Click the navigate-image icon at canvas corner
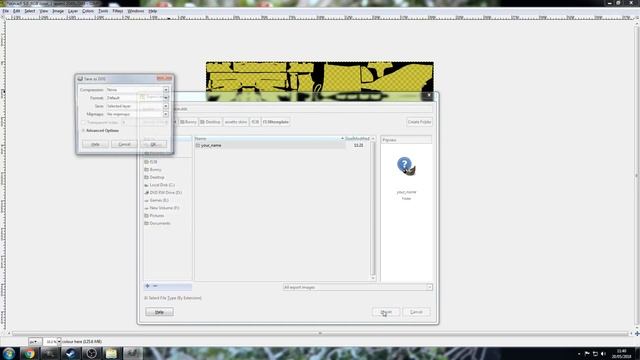The width and height of the screenshot is (640, 360). coord(637,333)
